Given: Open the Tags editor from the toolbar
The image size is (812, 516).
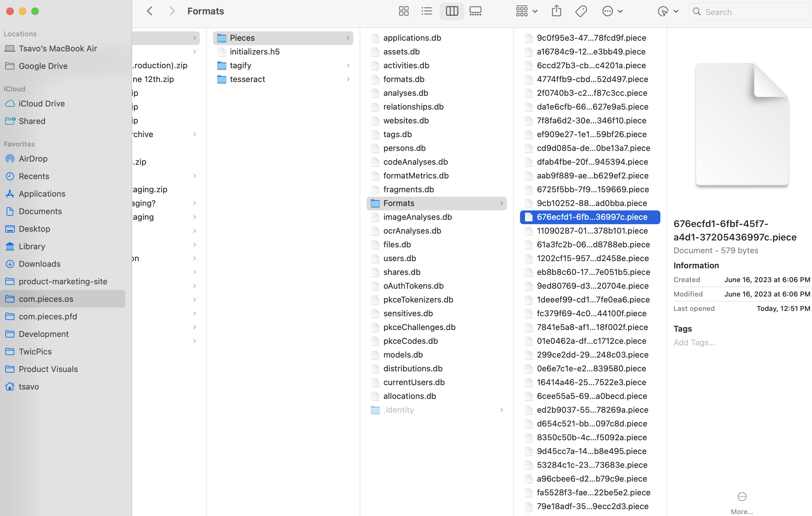Looking at the screenshot, I should 581,11.
